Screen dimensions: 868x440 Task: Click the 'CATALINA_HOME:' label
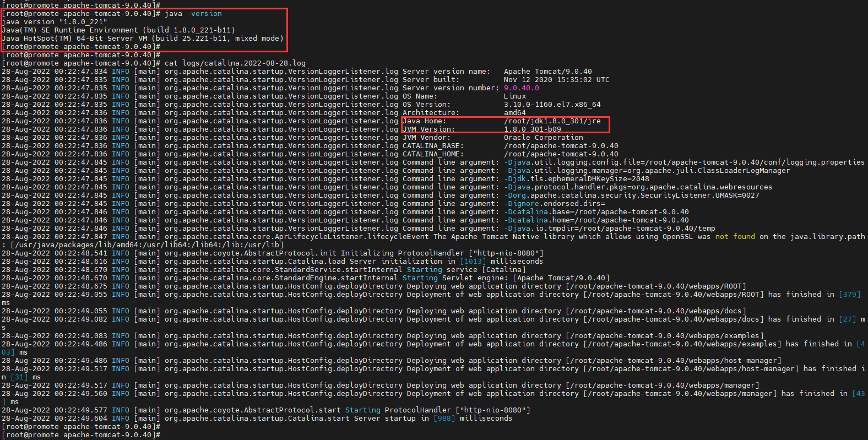(433, 154)
